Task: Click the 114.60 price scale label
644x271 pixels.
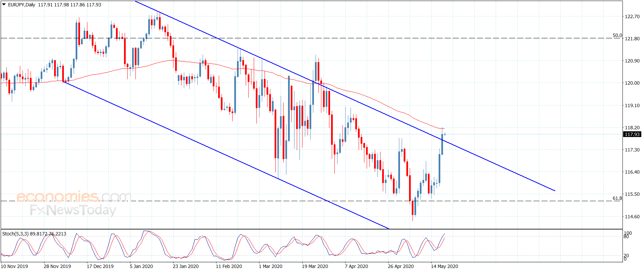Action: [x=632, y=217]
